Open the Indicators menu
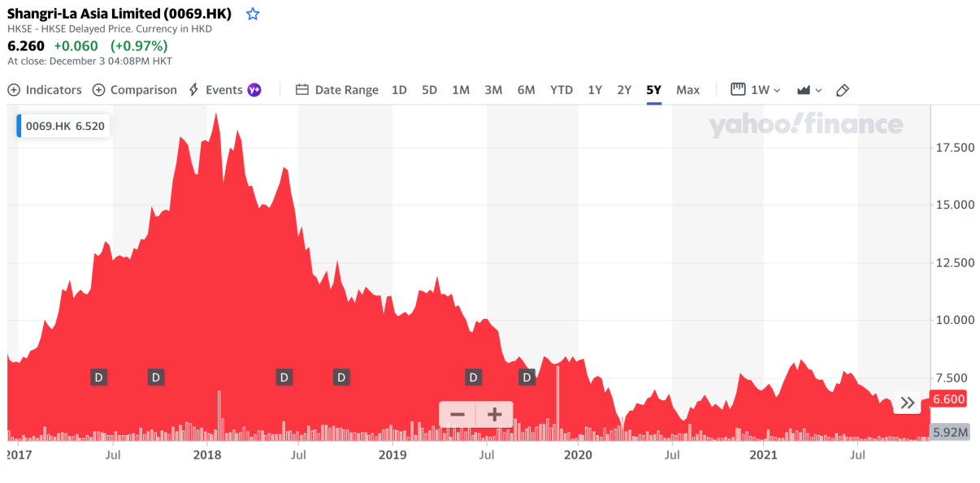Image resolution: width=980 pixels, height=483 pixels. 45,90
